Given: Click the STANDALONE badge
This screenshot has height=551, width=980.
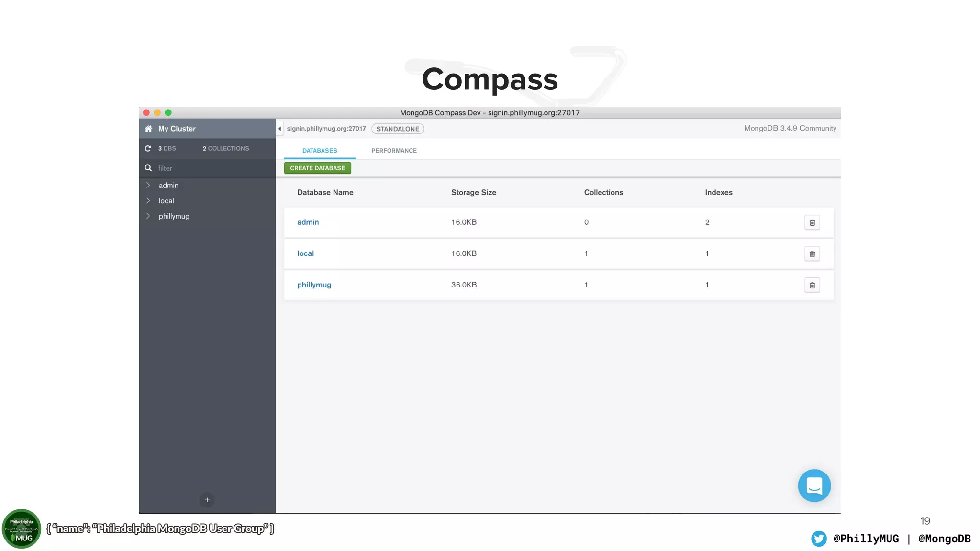Looking at the screenshot, I should coord(398,129).
